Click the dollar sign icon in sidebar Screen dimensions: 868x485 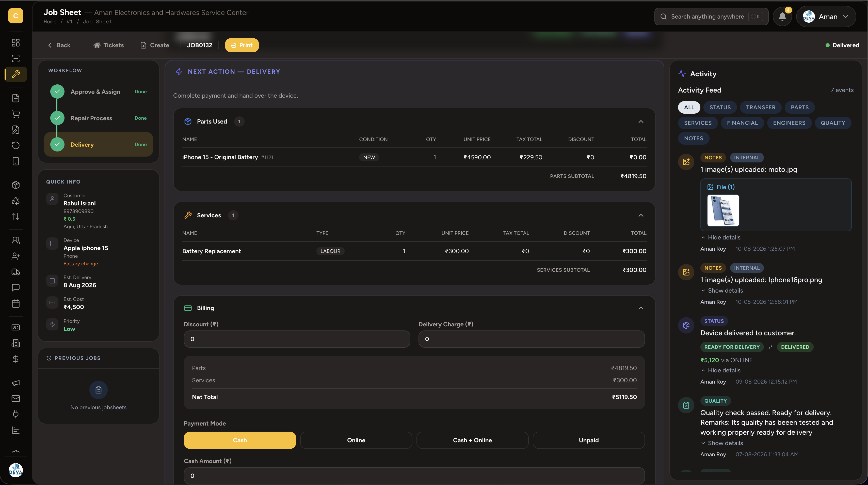point(15,359)
